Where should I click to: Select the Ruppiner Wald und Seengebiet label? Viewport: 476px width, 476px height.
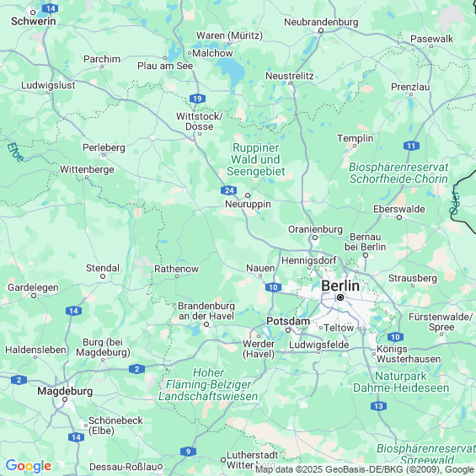click(256, 159)
